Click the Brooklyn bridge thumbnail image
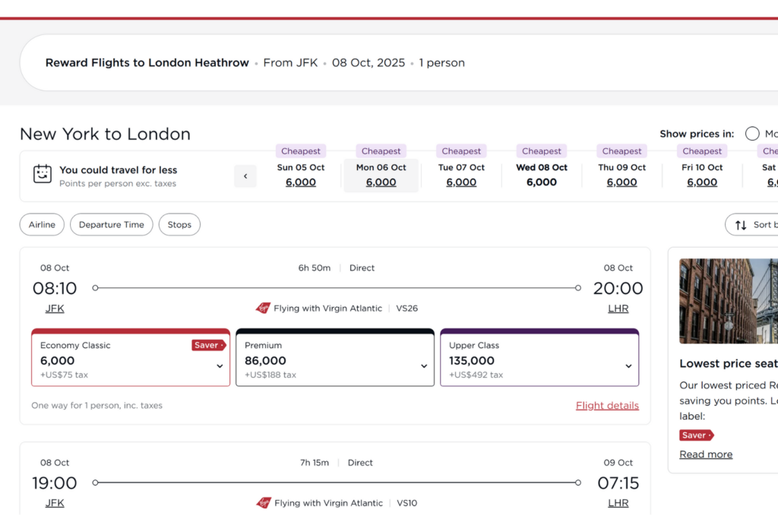Viewport: 778px width, 532px height. (729, 301)
